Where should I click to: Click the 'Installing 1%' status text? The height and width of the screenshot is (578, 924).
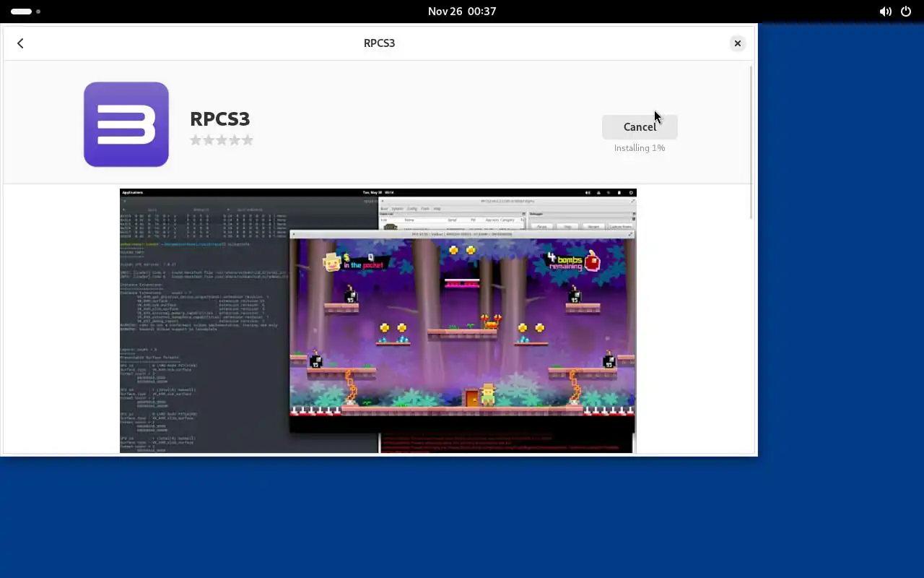(x=640, y=148)
